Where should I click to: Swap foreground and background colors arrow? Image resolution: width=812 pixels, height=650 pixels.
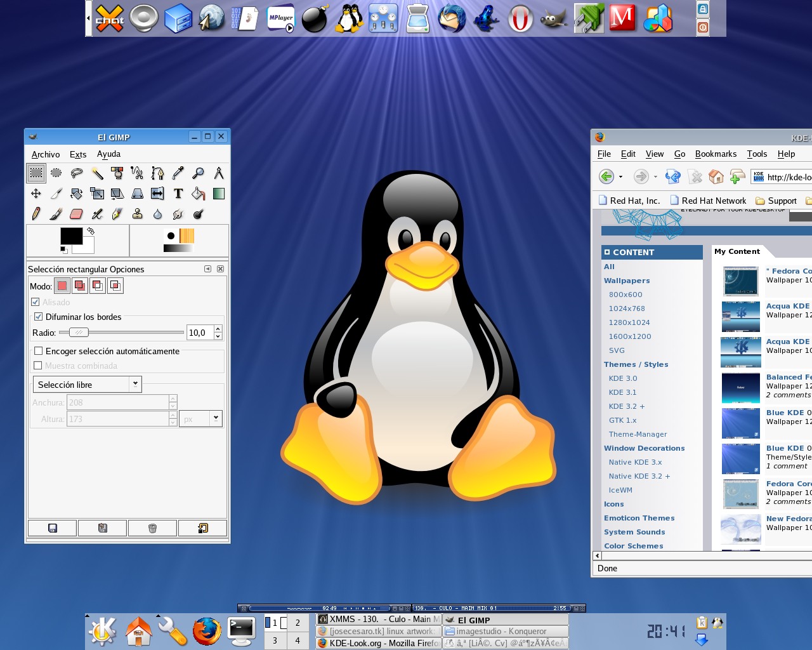[91, 231]
